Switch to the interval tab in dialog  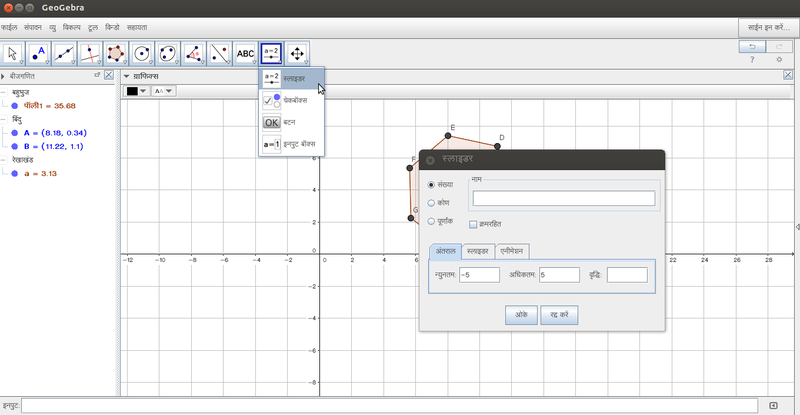[445, 251]
